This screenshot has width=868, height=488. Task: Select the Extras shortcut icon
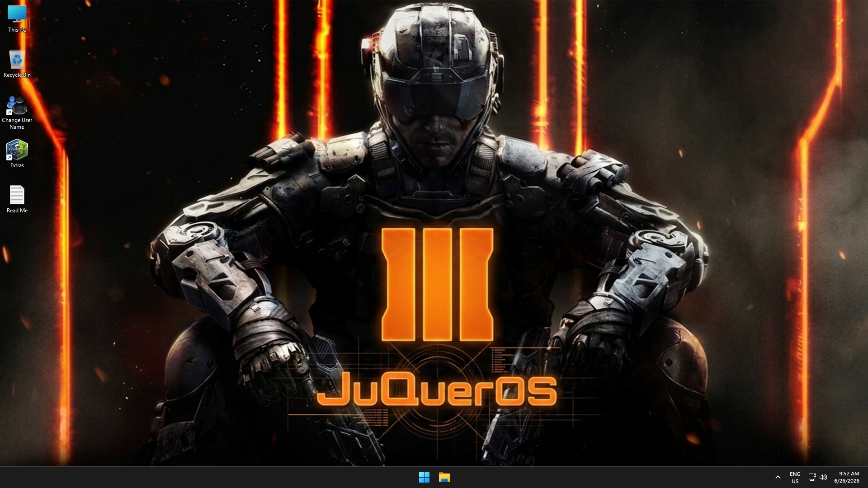(x=17, y=154)
